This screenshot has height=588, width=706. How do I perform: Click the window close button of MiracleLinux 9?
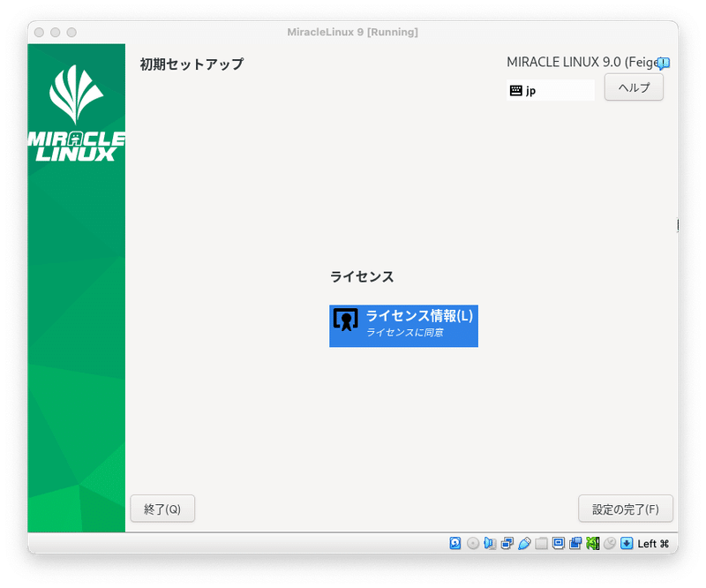point(39,32)
